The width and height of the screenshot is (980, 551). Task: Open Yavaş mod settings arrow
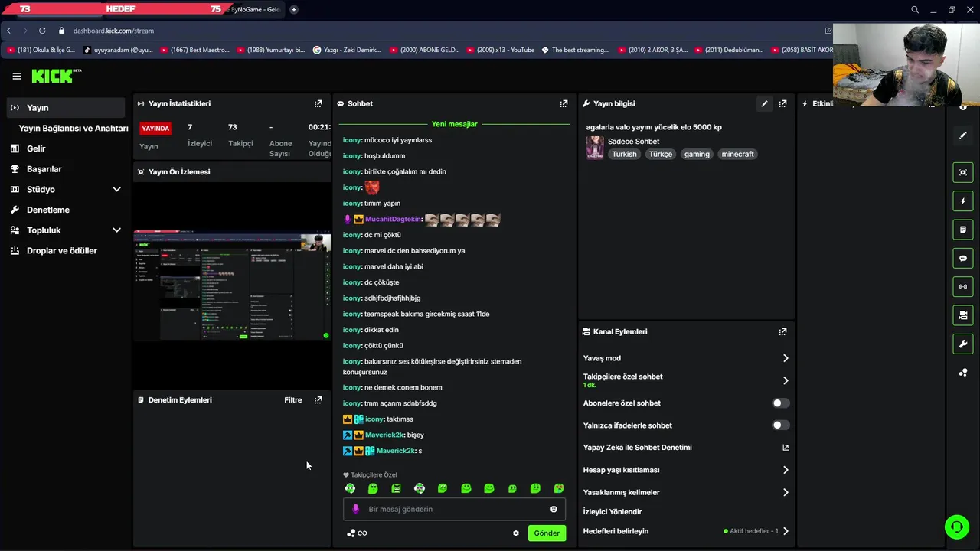[786, 358]
